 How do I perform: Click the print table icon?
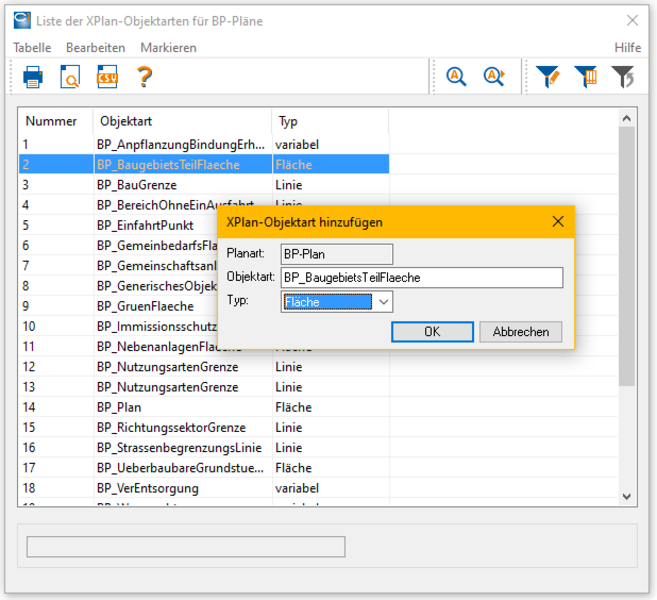[33, 77]
